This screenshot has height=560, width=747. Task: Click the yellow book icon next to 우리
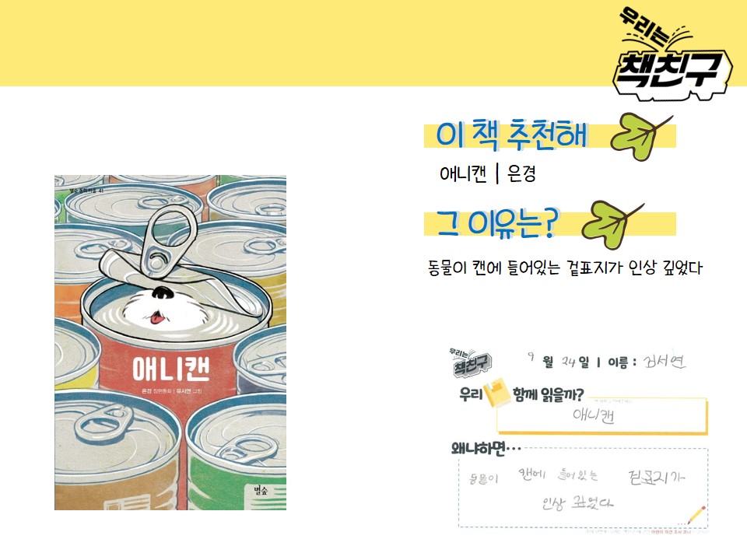pyautogui.click(x=497, y=393)
